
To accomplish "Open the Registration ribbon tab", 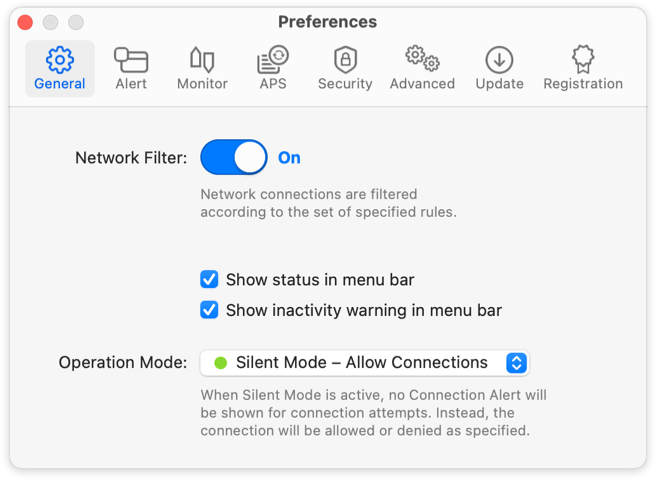I will click(583, 69).
